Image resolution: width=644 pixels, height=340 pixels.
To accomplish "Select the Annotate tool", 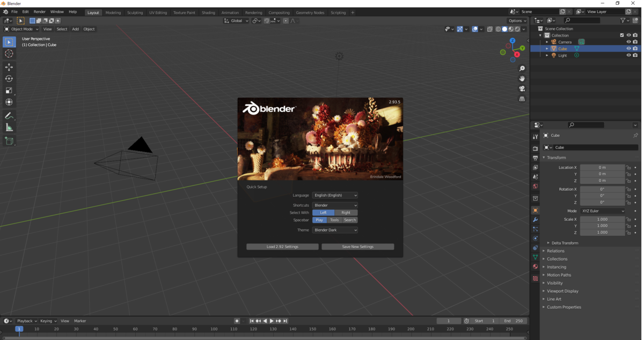I will [x=9, y=115].
